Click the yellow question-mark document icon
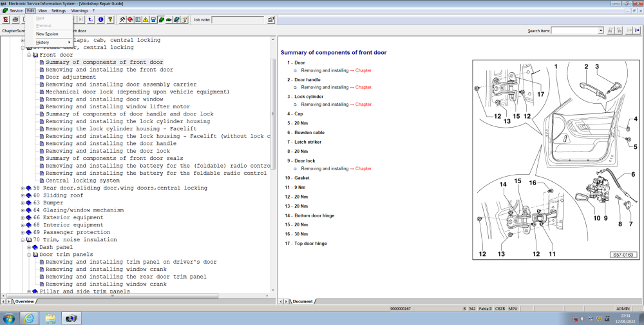 pyautogui.click(x=184, y=19)
